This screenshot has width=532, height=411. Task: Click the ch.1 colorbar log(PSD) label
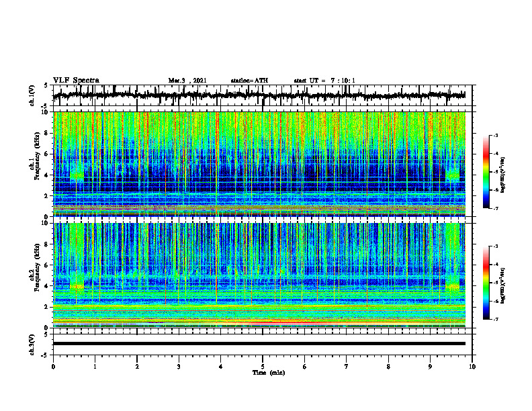(503, 175)
